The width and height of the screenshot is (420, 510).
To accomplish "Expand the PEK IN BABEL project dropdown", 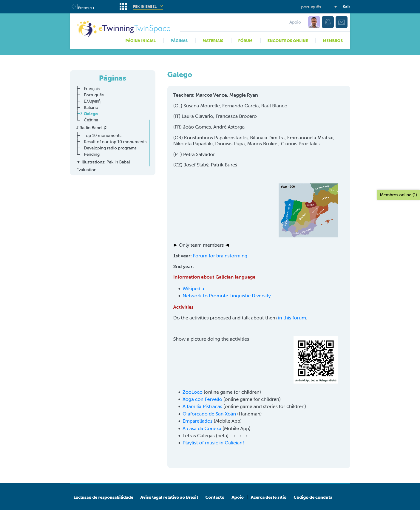I will pyautogui.click(x=148, y=6).
